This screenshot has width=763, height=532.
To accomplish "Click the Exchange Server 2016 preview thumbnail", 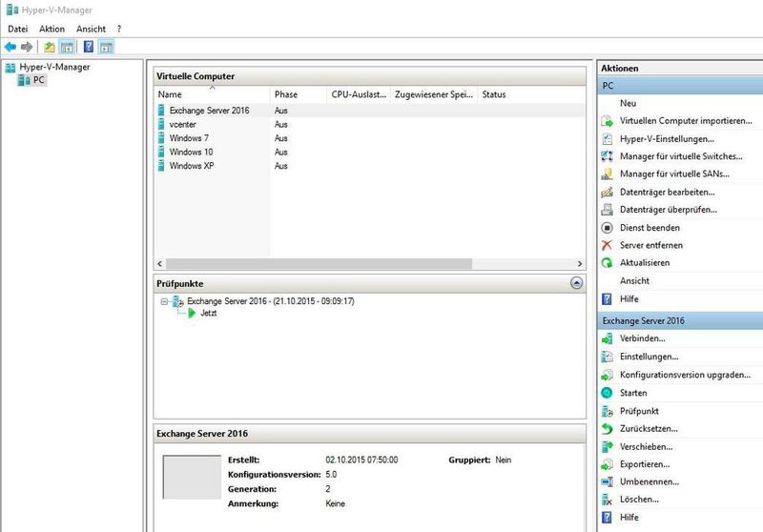I will coord(192,477).
